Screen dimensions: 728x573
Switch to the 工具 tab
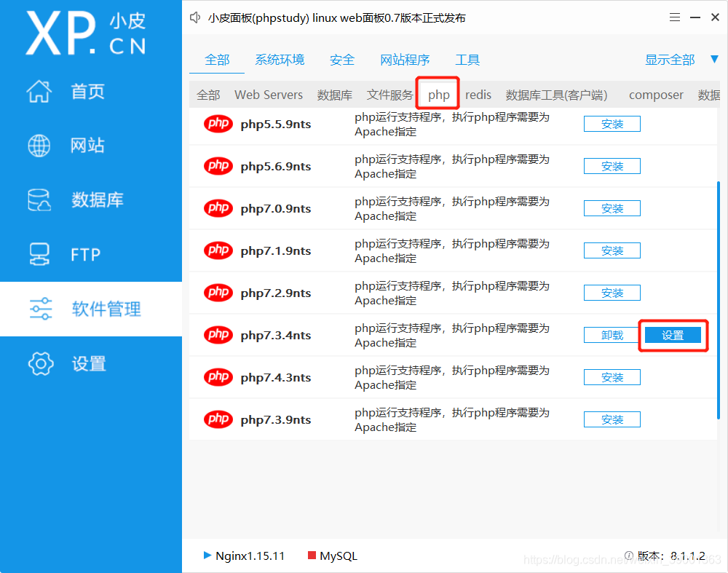[x=467, y=60]
